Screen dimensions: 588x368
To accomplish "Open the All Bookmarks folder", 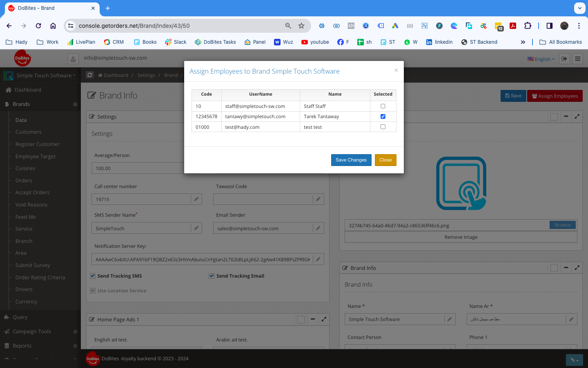I will 561,42.
